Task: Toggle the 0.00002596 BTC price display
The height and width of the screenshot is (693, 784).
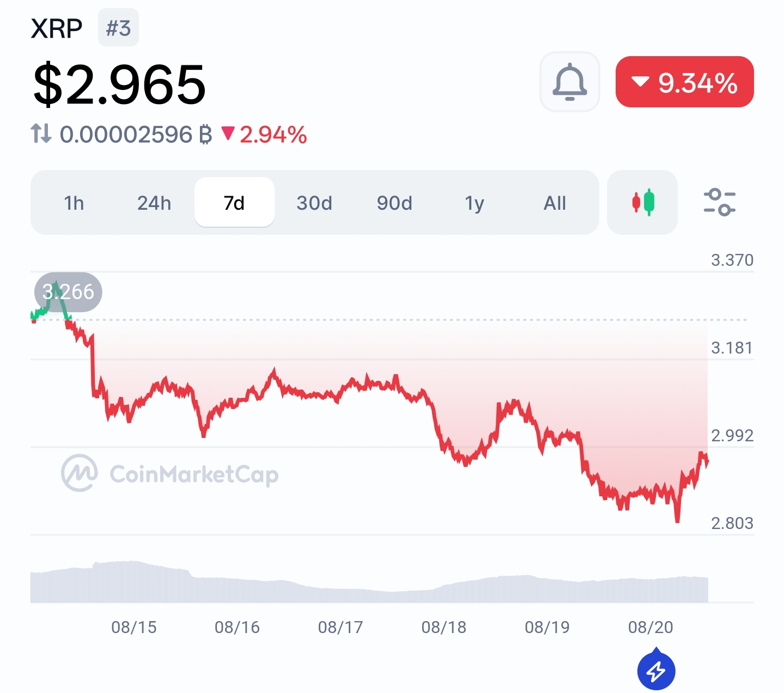Action: (x=135, y=134)
